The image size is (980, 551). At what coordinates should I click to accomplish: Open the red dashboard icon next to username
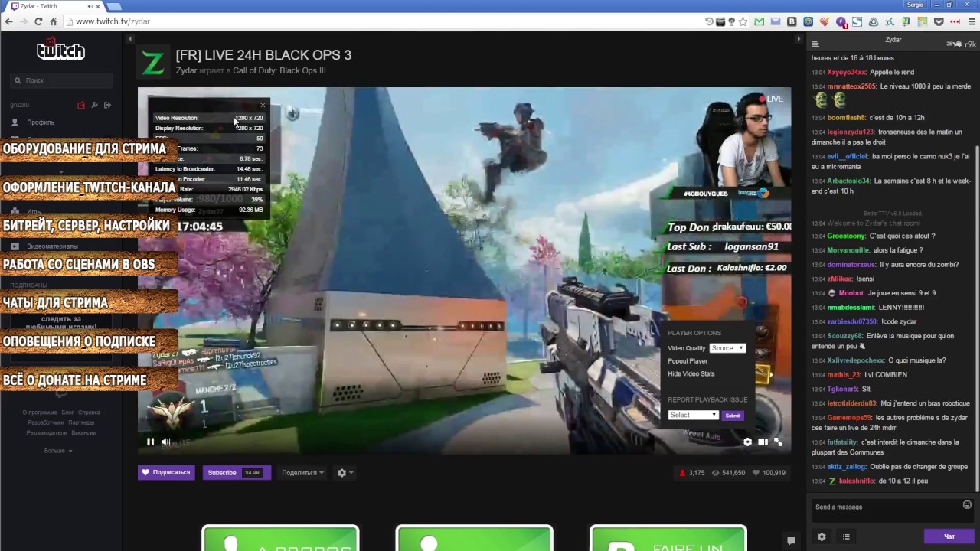81,105
